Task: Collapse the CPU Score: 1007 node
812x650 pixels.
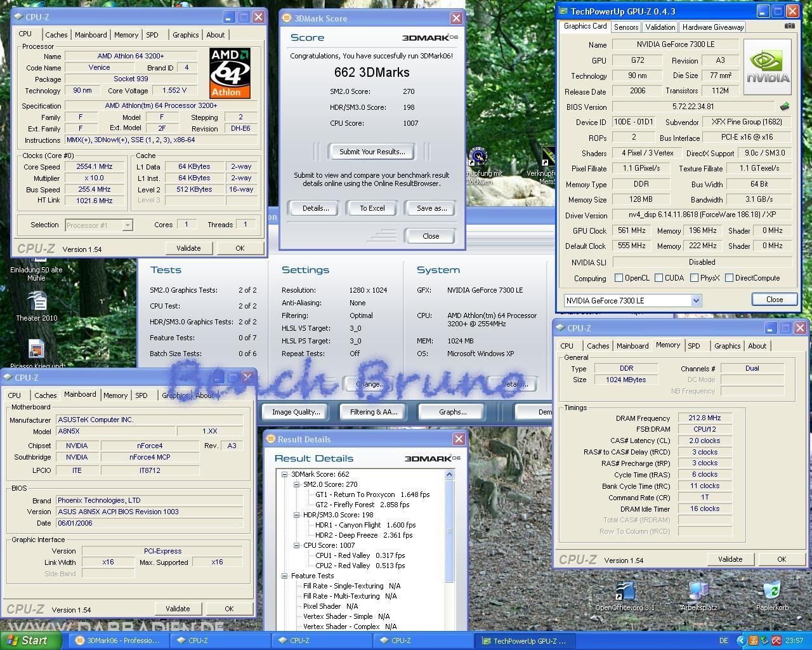Action: [296, 545]
